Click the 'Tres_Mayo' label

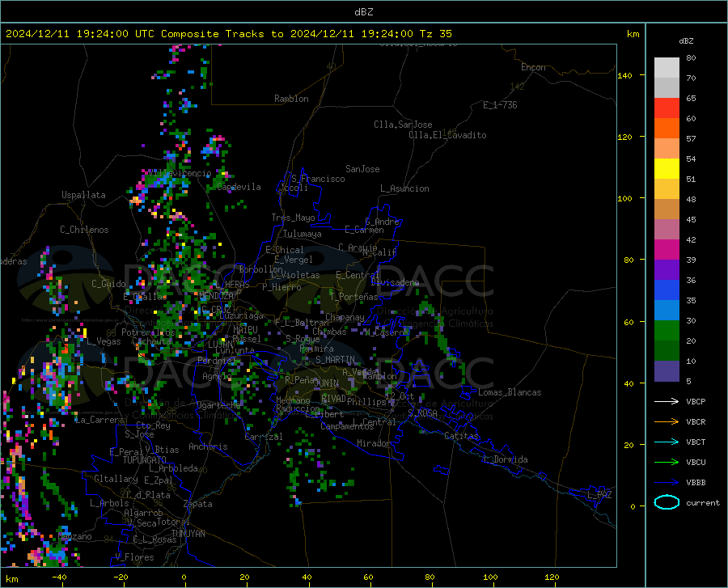pos(293,218)
